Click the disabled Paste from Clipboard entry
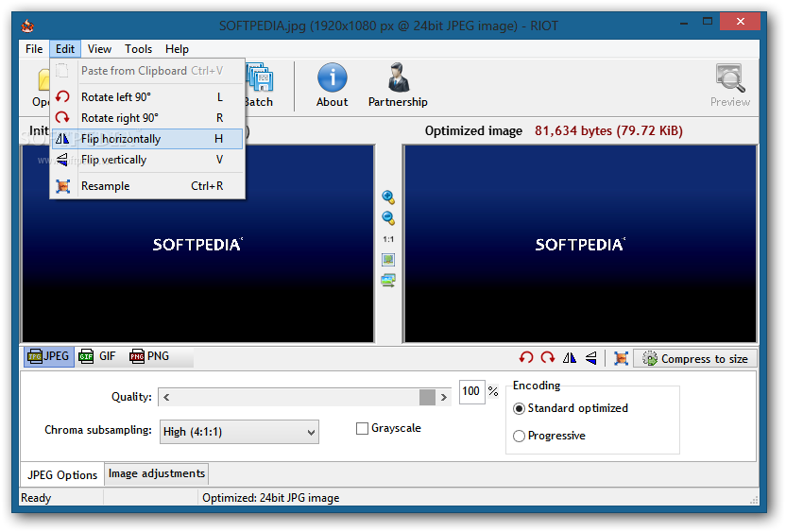This screenshot has width=786, height=532. (x=147, y=71)
